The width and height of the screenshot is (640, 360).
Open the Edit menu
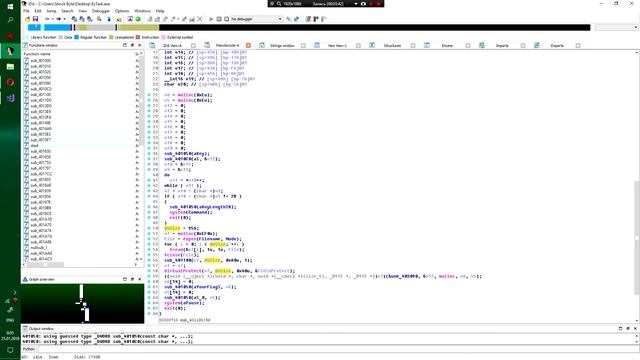[38, 11]
